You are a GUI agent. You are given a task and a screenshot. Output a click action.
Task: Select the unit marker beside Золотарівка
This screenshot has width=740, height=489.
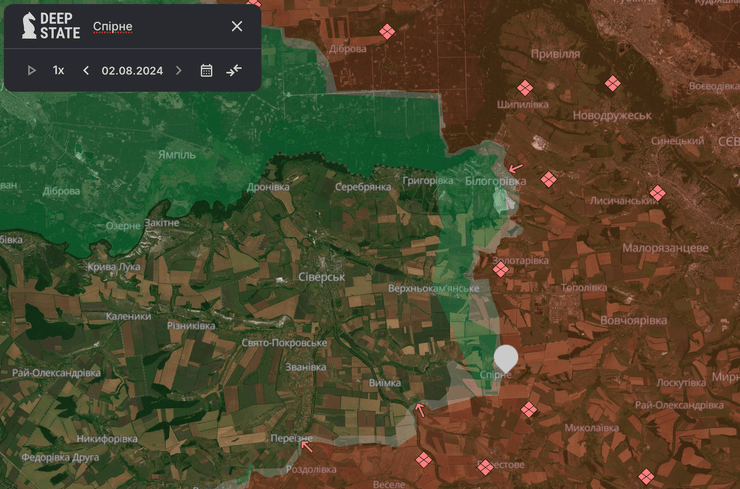pos(501,268)
